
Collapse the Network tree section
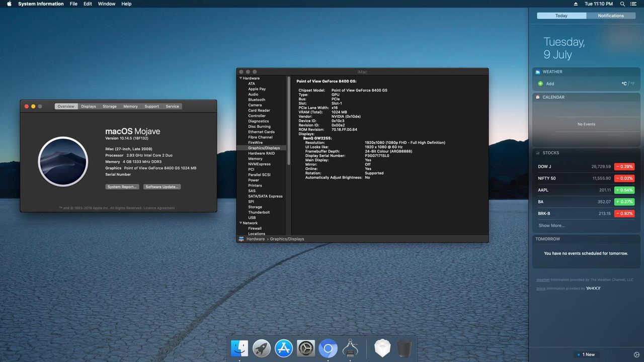tap(240, 223)
